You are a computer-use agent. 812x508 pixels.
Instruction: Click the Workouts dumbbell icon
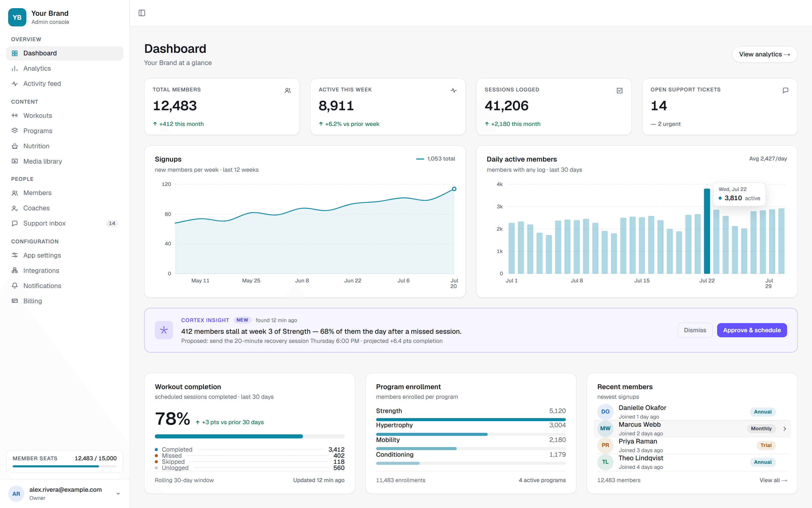pyautogui.click(x=15, y=116)
